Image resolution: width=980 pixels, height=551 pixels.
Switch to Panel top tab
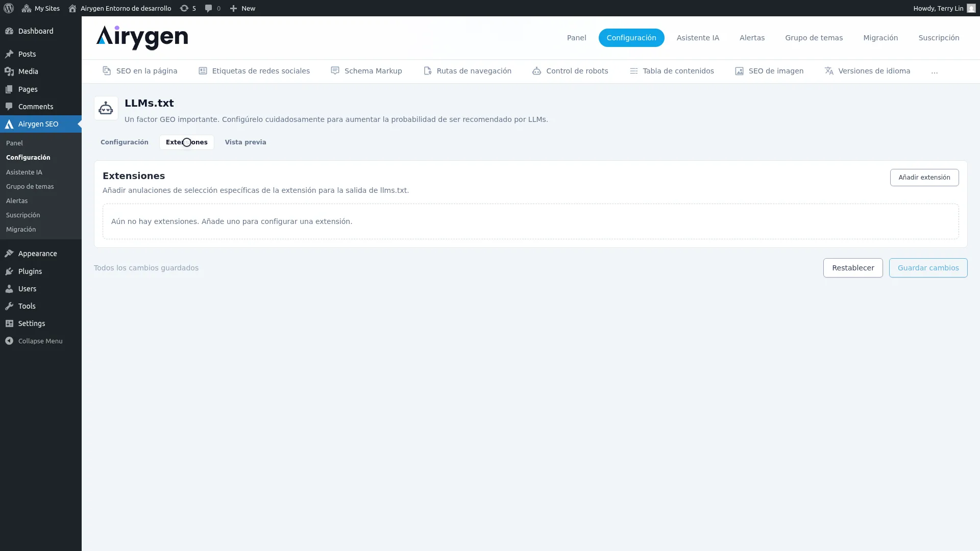[x=576, y=38]
